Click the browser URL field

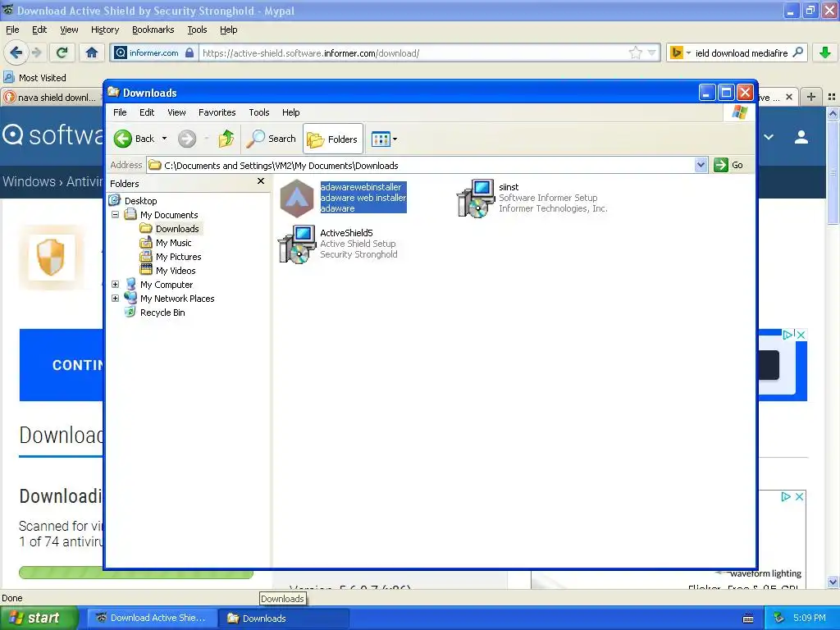pos(413,52)
